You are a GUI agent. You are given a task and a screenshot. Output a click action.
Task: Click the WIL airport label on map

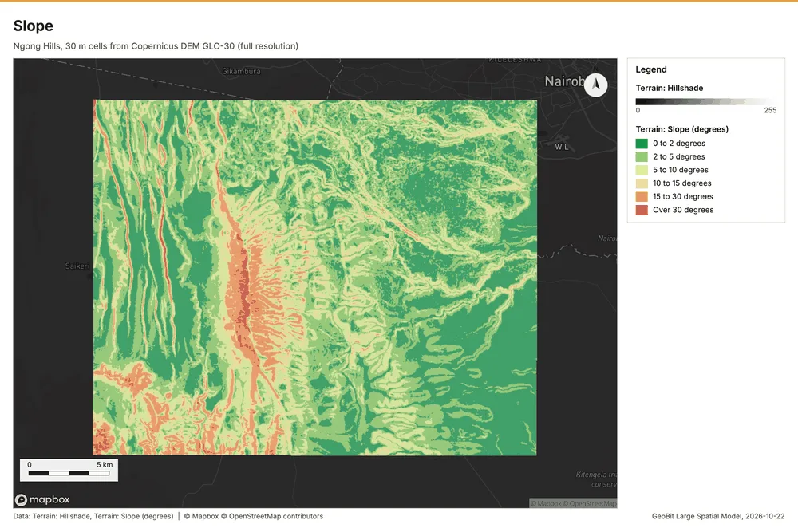[x=561, y=147]
